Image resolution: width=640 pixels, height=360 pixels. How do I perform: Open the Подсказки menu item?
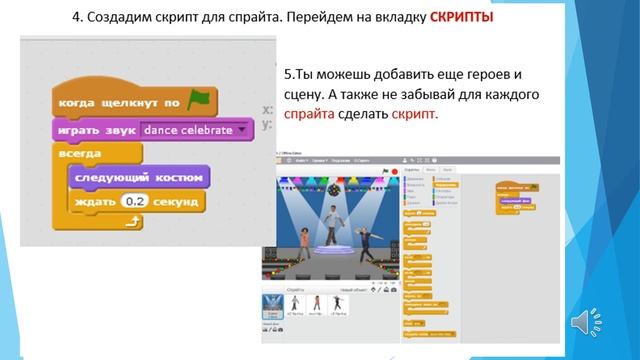(340, 161)
